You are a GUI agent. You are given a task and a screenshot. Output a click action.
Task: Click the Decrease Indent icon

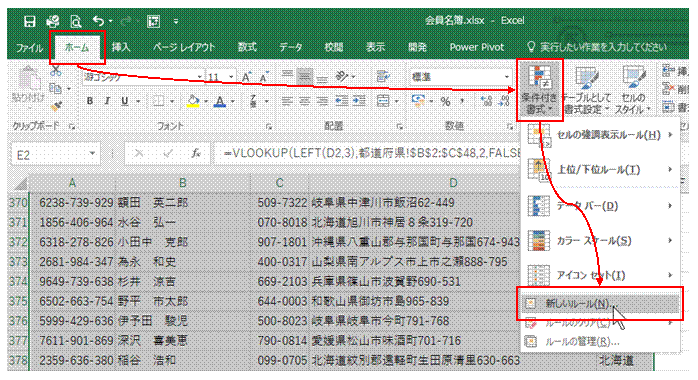click(x=342, y=102)
